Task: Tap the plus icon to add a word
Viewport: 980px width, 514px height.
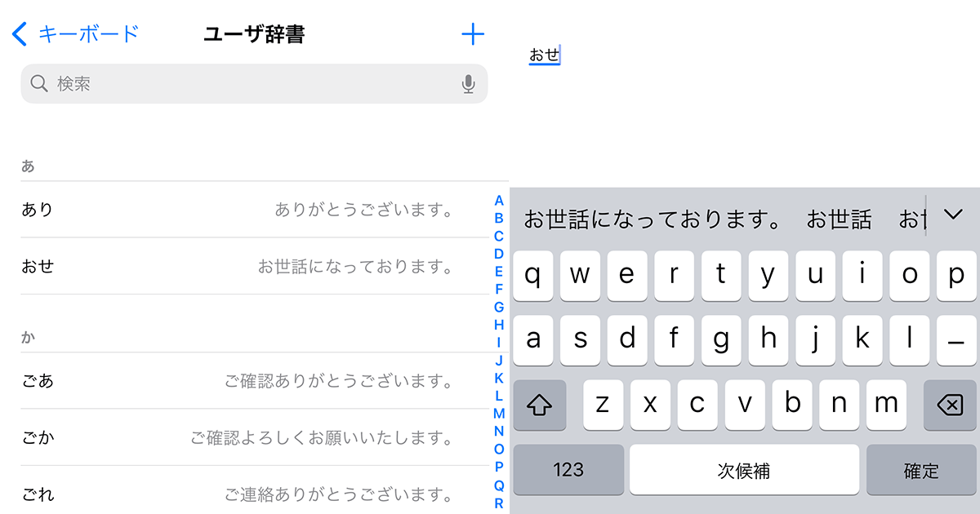Action: [473, 34]
